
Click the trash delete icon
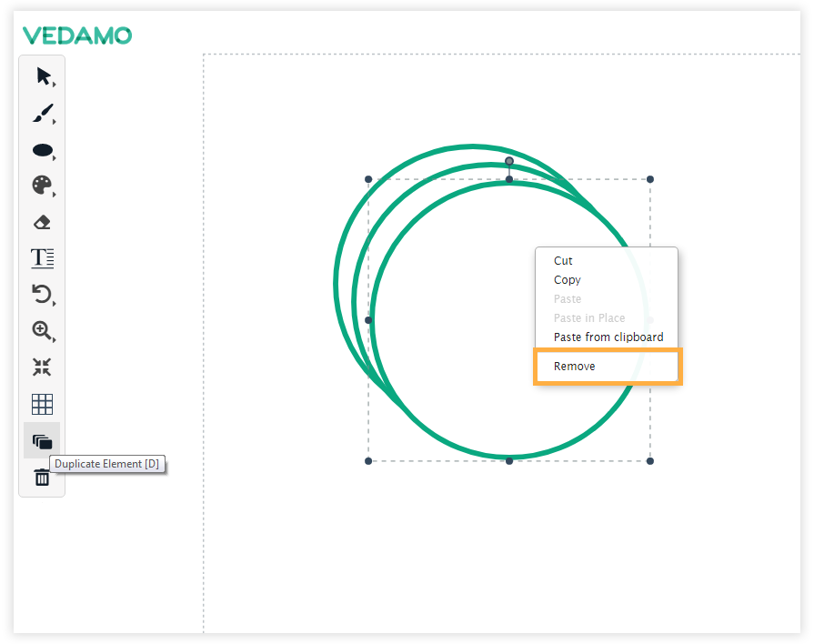click(42, 478)
